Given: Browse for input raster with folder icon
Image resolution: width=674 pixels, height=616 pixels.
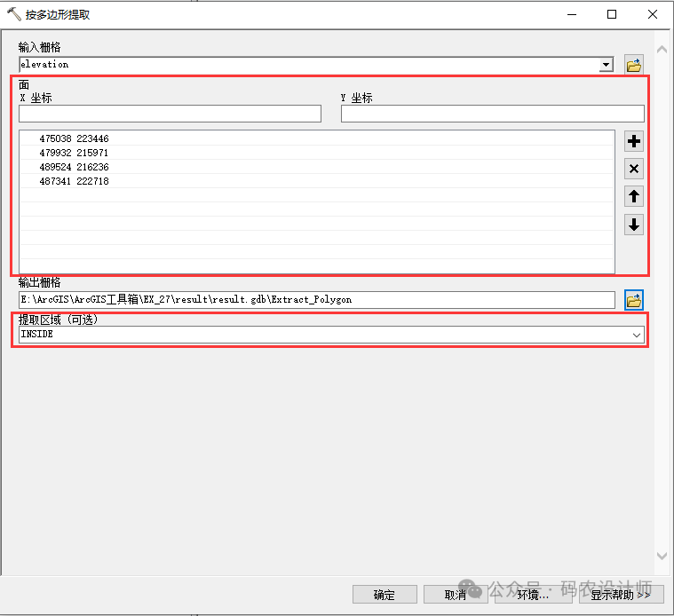Looking at the screenshot, I should click(633, 65).
